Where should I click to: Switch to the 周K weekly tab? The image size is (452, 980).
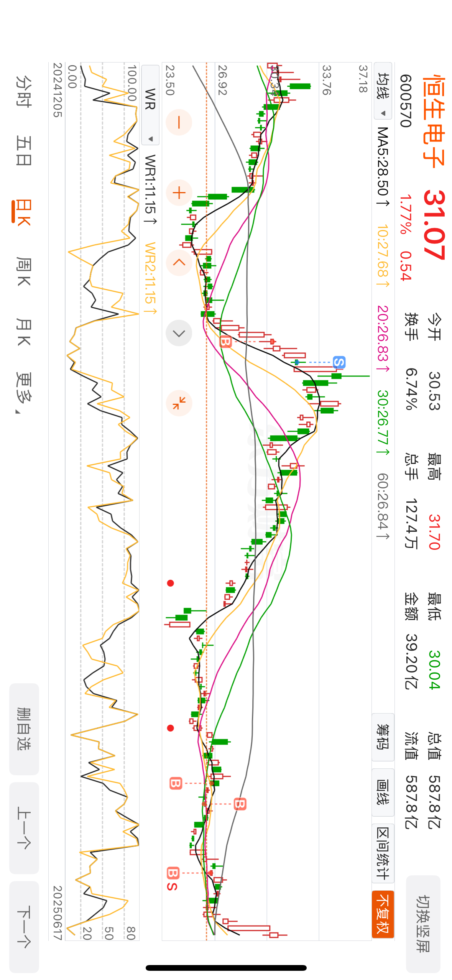point(23,272)
